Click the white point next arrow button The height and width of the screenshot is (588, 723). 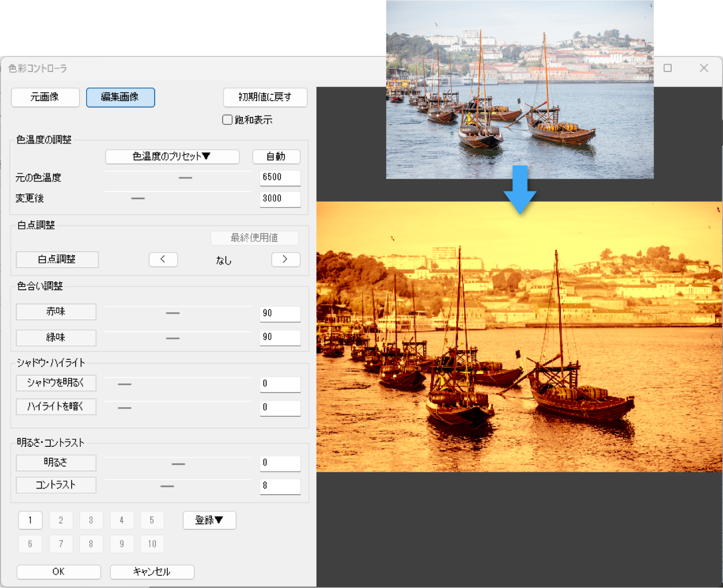coord(285,259)
